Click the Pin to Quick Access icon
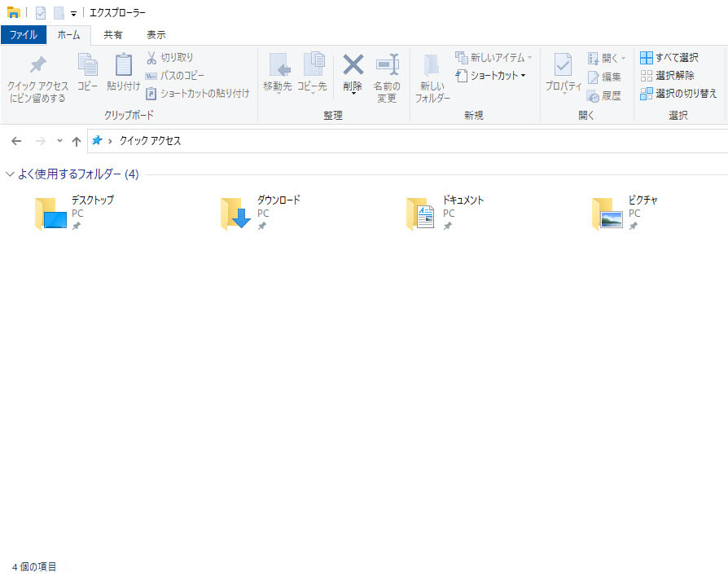 [x=37, y=66]
